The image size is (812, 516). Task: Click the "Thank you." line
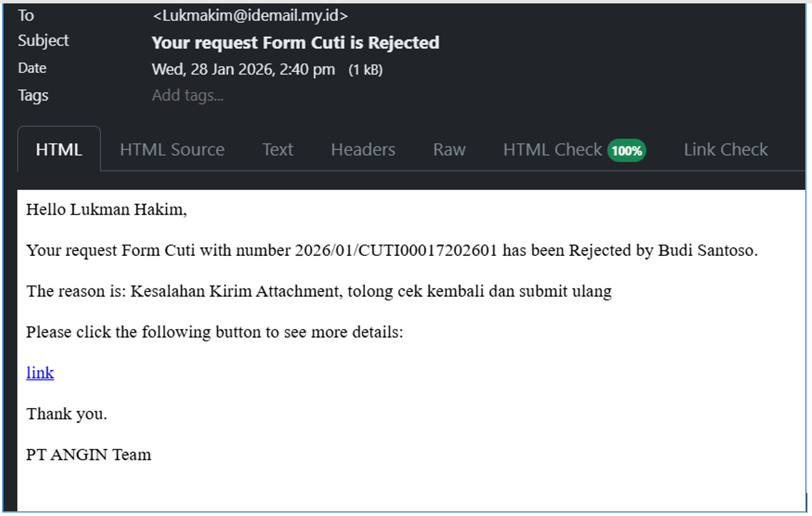click(x=67, y=413)
